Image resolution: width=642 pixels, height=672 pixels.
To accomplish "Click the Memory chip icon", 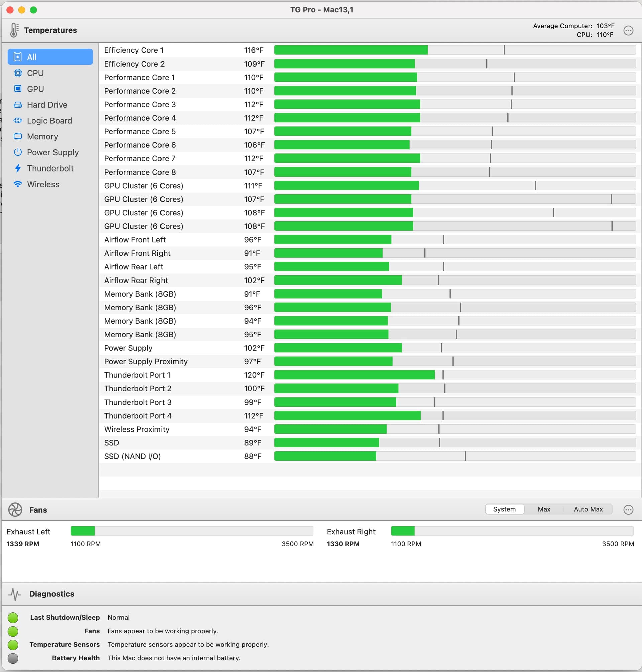I will click(x=18, y=136).
